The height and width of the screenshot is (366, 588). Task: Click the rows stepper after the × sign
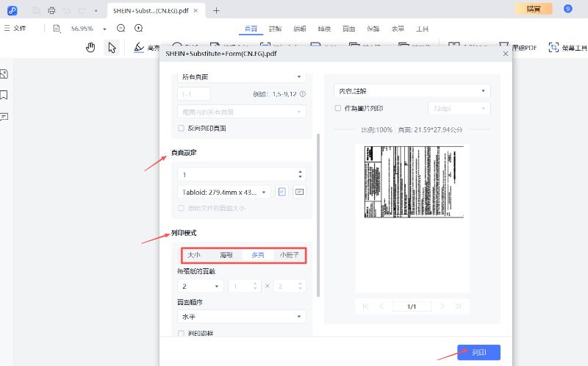pyautogui.click(x=290, y=286)
